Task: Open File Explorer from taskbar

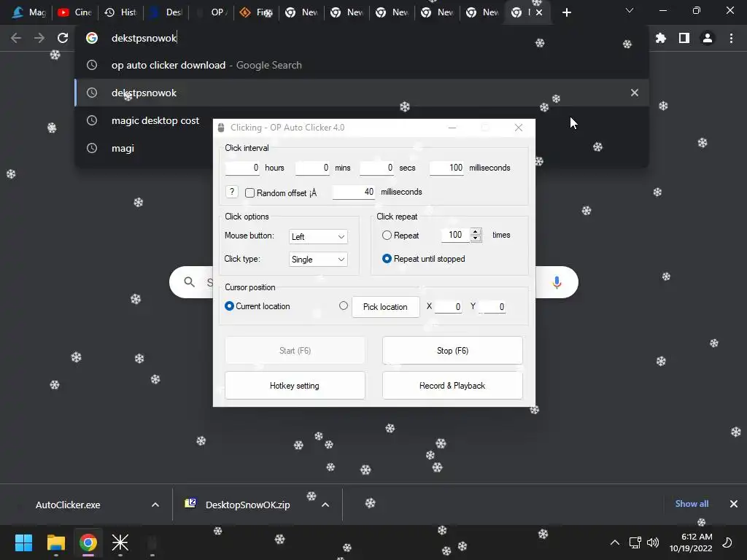Action: click(55, 542)
